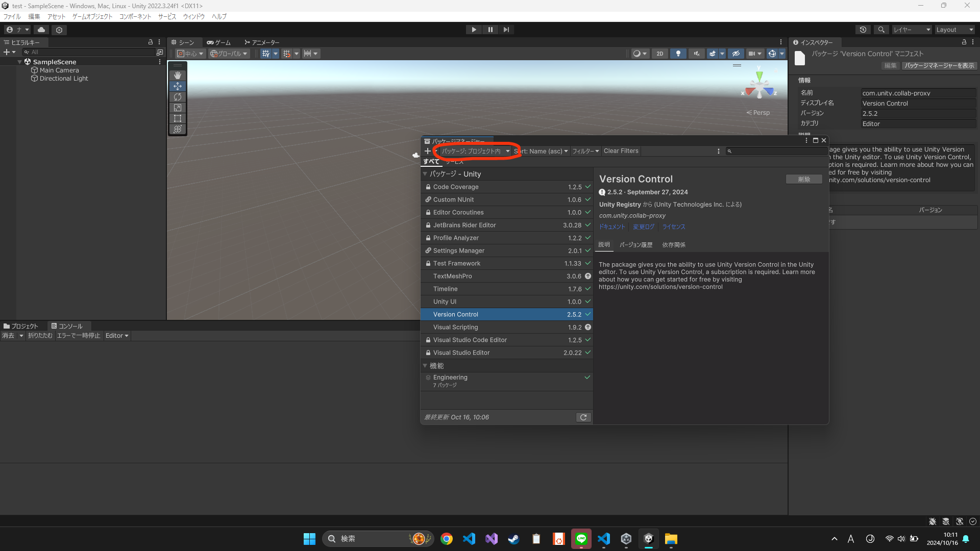The image size is (980, 551).
Task: Refresh the package list
Action: (583, 417)
